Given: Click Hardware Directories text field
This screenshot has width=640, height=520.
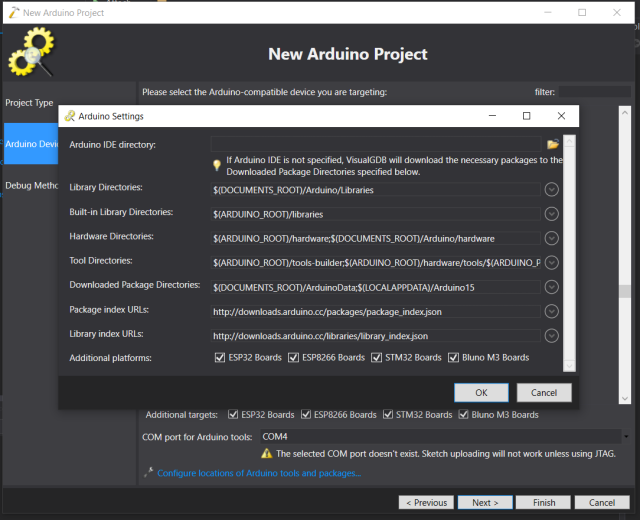Looking at the screenshot, I should coord(376,238).
